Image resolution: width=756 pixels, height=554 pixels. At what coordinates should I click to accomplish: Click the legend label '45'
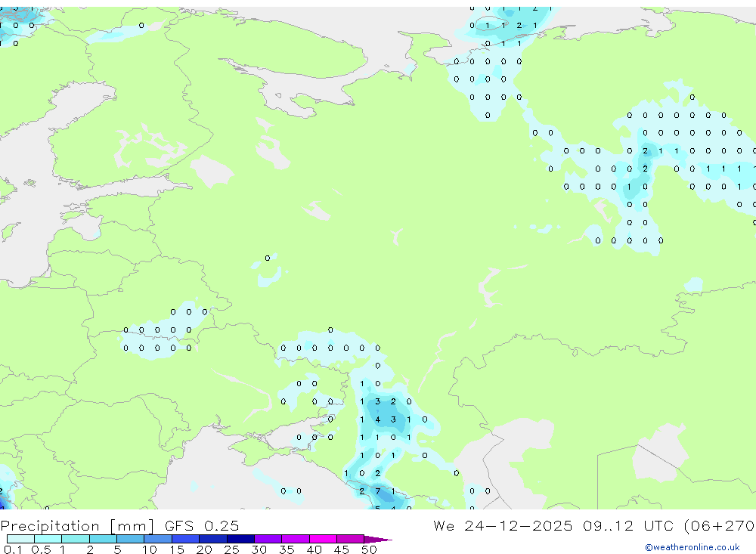point(342,549)
